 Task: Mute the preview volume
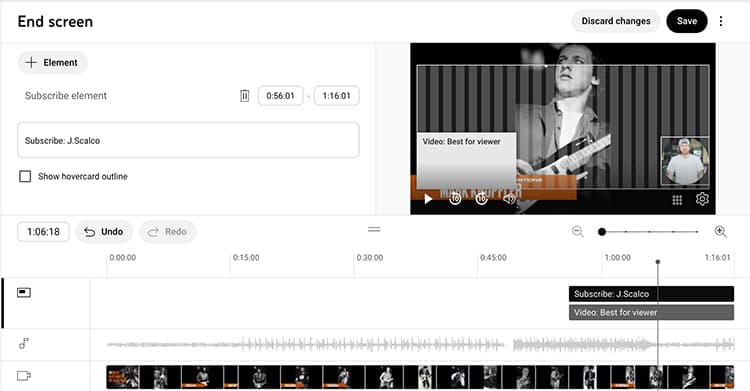click(509, 198)
